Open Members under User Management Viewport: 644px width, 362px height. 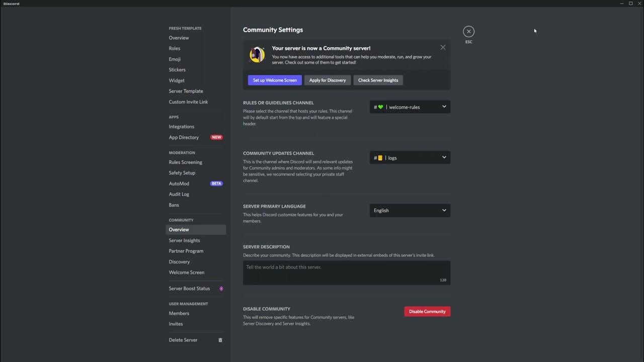(x=196, y=313)
